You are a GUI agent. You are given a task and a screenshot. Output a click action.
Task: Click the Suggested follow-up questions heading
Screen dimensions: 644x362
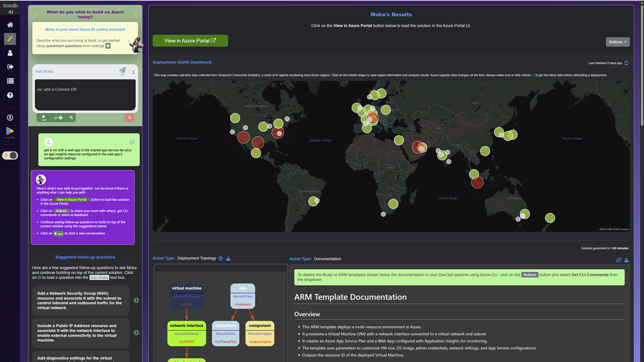click(85, 257)
